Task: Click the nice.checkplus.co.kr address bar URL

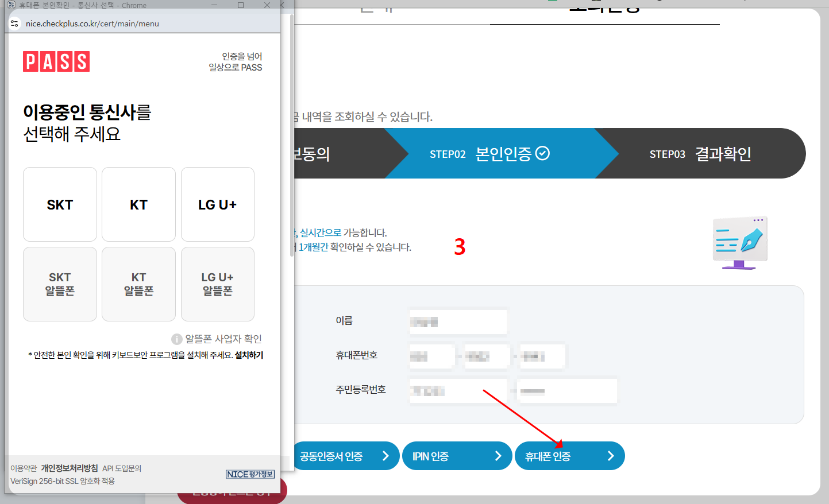Action: click(92, 24)
